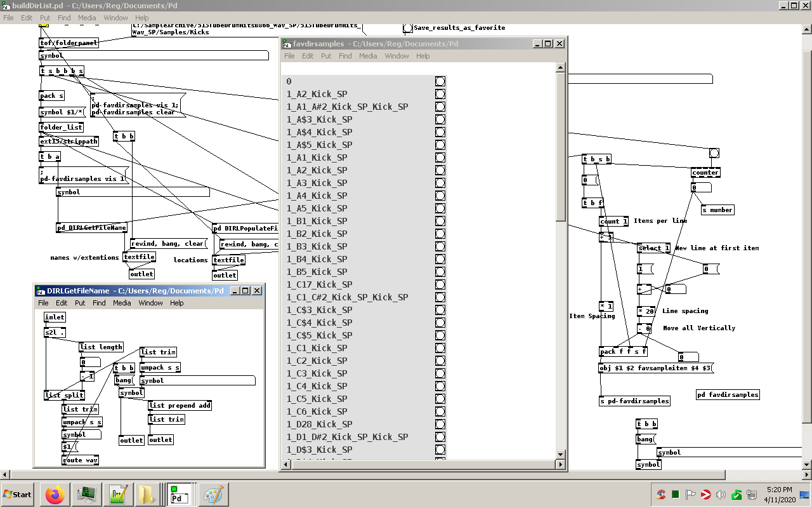Click the tof/folderpanel object
Image resolution: width=812 pixels, height=508 pixels.
[x=69, y=43]
